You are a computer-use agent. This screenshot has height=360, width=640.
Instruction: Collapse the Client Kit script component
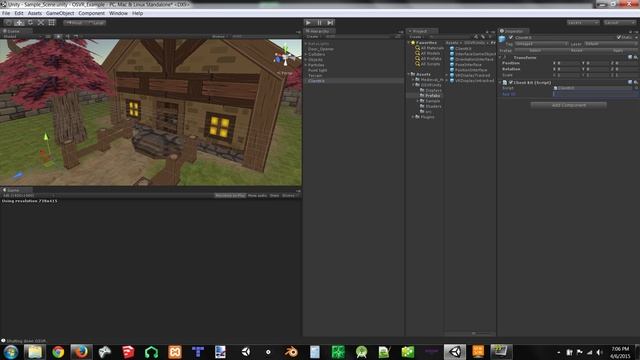(501, 82)
